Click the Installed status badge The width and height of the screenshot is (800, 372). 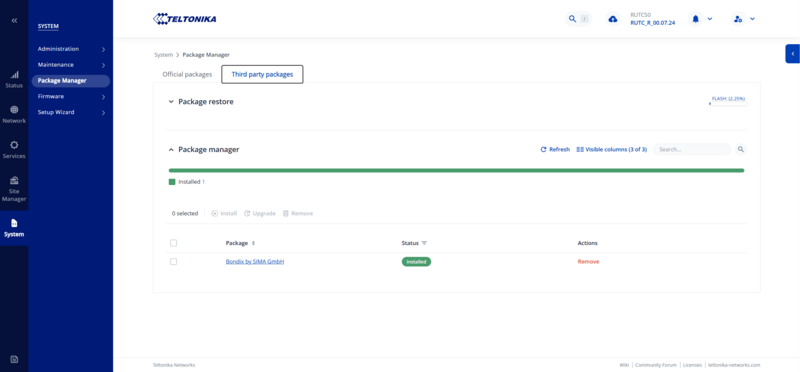[416, 262]
